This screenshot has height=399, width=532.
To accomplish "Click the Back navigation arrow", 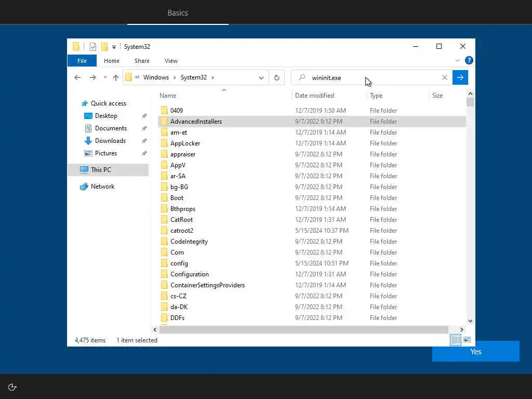I will tap(77, 78).
